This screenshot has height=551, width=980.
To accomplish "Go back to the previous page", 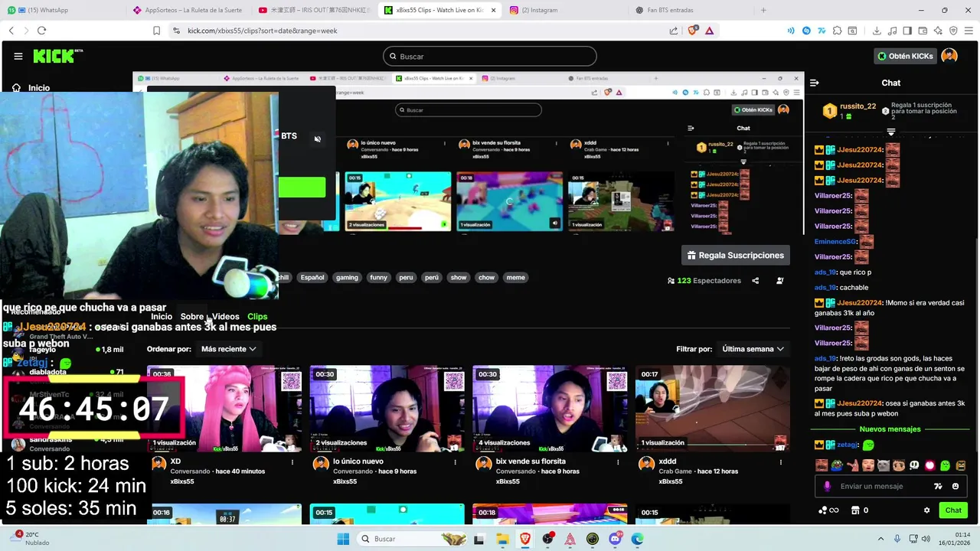I will [11, 31].
